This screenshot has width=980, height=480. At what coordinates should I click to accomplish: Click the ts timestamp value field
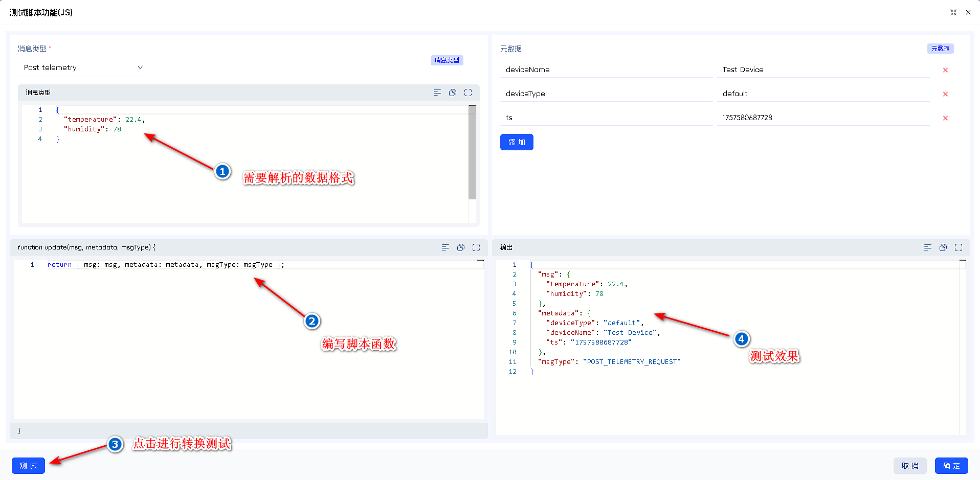tap(822, 118)
